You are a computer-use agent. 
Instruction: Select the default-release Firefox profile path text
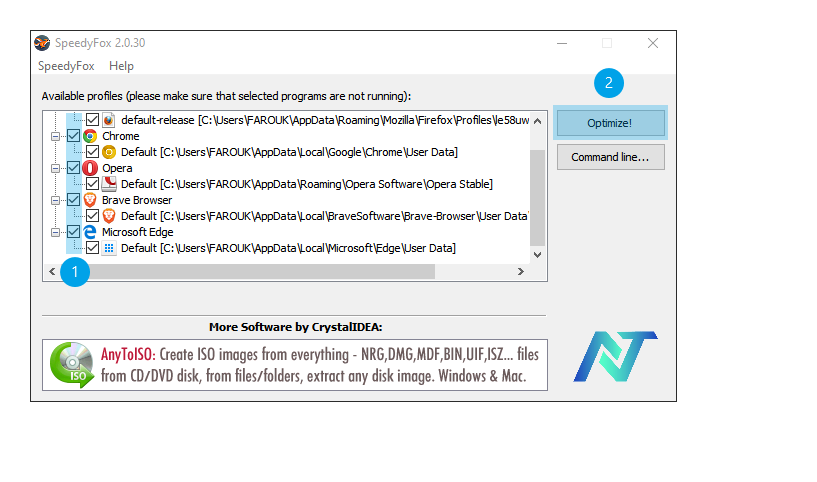tap(325, 120)
